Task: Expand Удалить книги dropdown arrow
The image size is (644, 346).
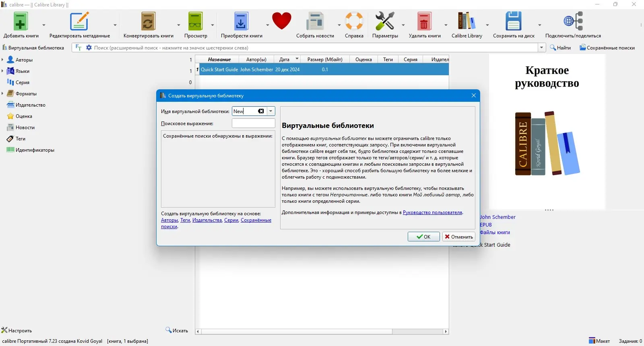Action: tap(446, 25)
